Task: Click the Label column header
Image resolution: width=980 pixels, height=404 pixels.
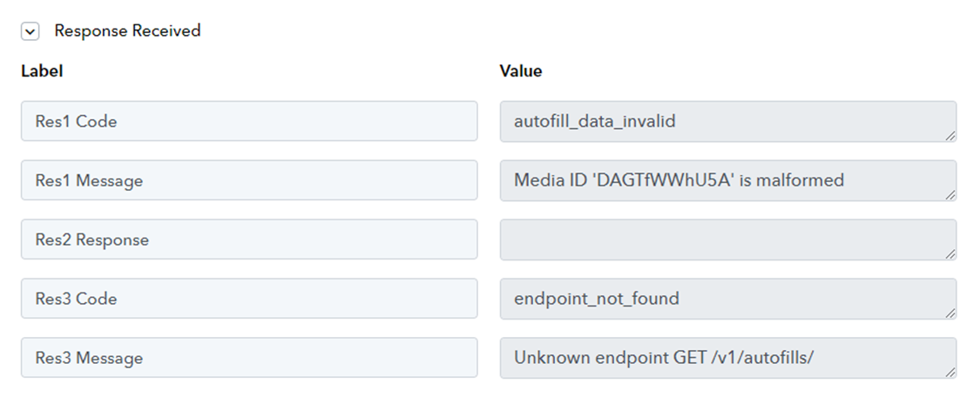Action: [42, 71]
